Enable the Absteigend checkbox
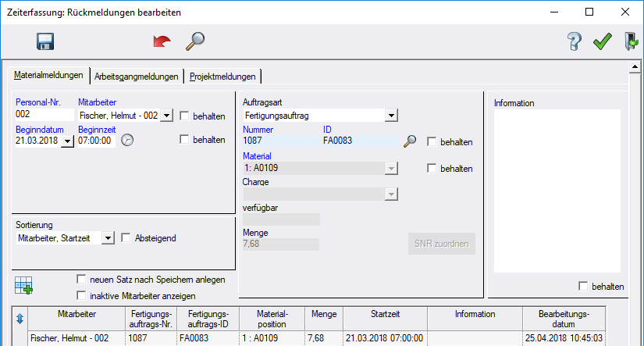 126,237
